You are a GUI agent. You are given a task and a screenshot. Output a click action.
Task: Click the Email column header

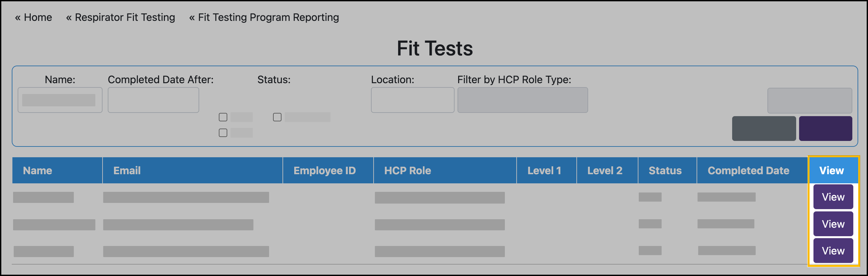(127, 171)
